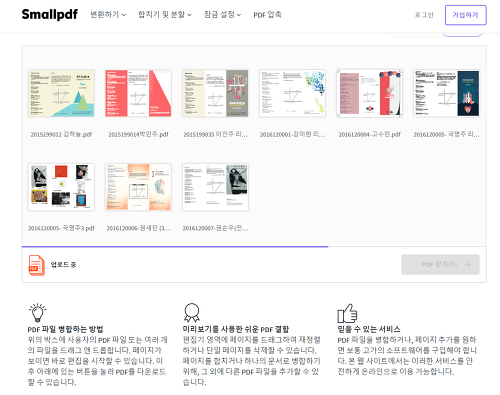500x395 pixels.
Task: Click the upload progress bar
Action: point(254,247)
